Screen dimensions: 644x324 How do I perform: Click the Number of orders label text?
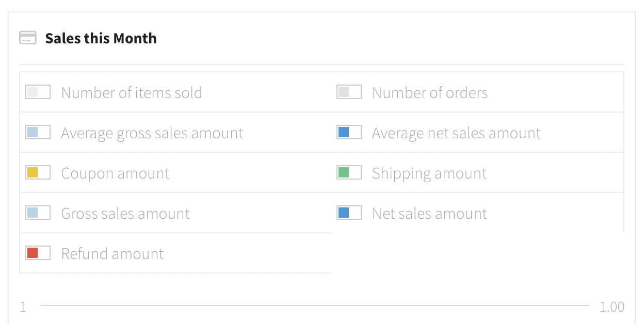tap(430, 93)
